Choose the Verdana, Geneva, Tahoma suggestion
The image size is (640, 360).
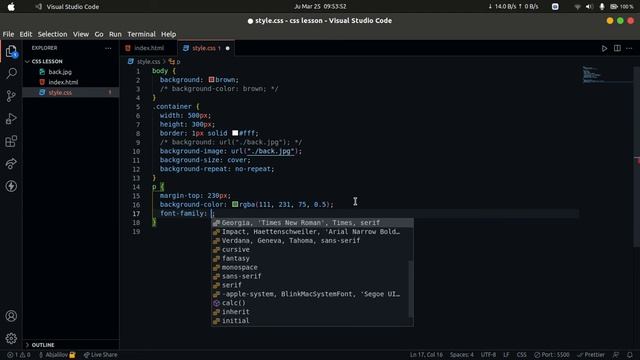[312, 241]
